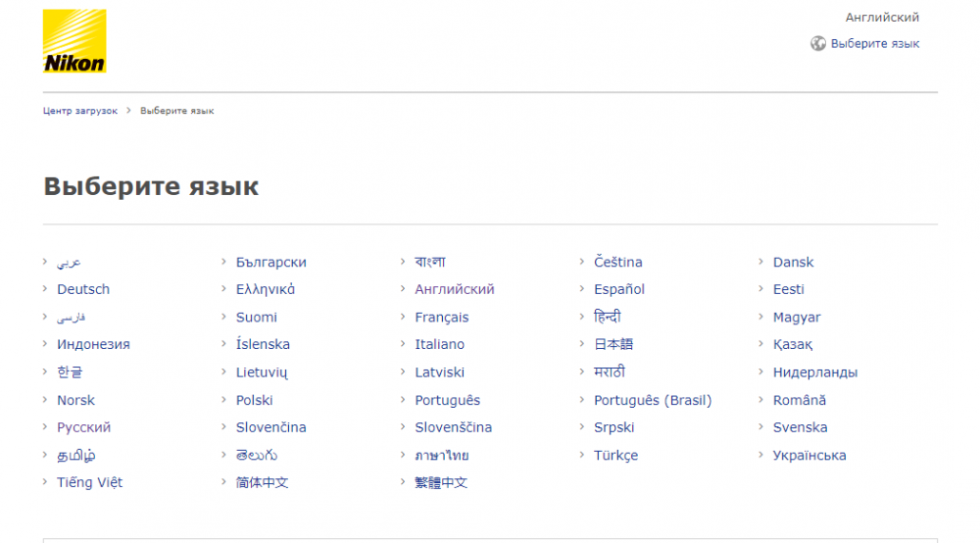Select Español language link
980x543 pixels.
[x=618, y=289]
